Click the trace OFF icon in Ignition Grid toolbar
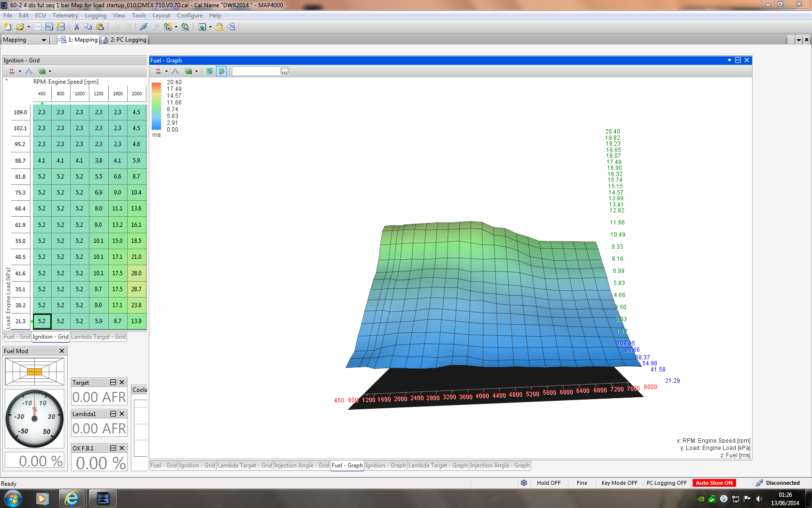 click(12, 71)
